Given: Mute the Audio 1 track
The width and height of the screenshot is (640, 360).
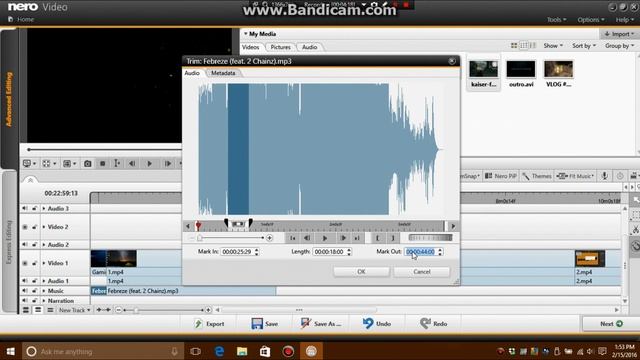Looking at the screenshot, I should tap(24, 281).
